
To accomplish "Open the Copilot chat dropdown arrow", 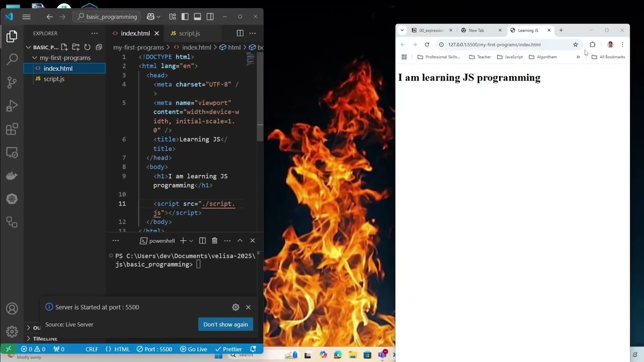I will (x=158, y=17).
